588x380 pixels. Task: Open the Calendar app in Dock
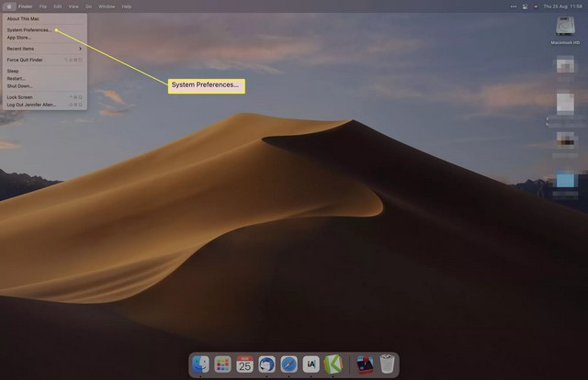[x=244, y=364]
